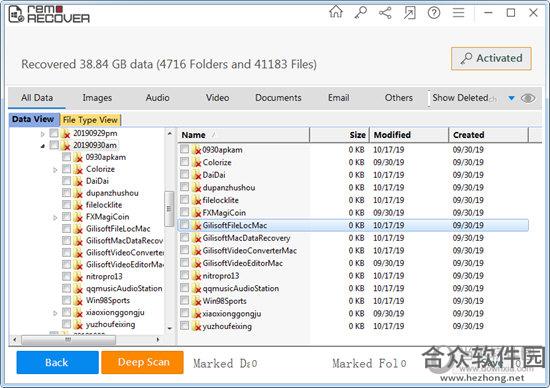The image size is (550, 388).
Task: Click GilisoftVideoEditorMac folder icon in list
Action: (x=196, y=263)
